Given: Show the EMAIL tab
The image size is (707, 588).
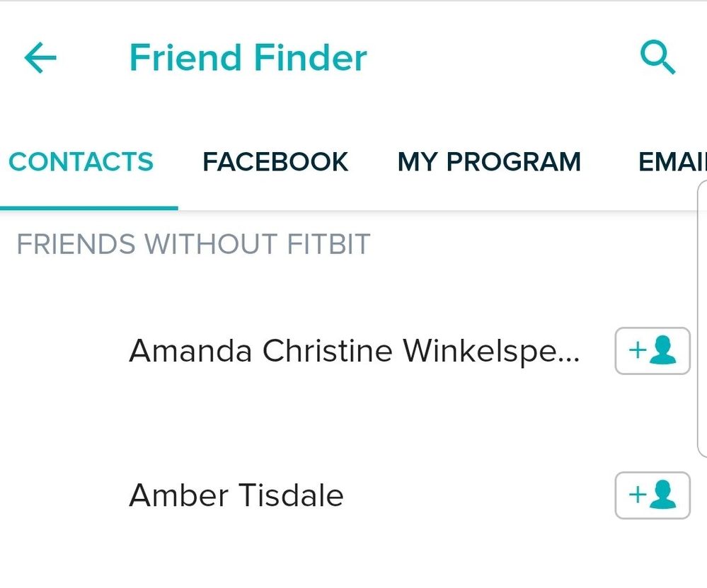Looking at the screenshot, I should click(x=672, y=161).
